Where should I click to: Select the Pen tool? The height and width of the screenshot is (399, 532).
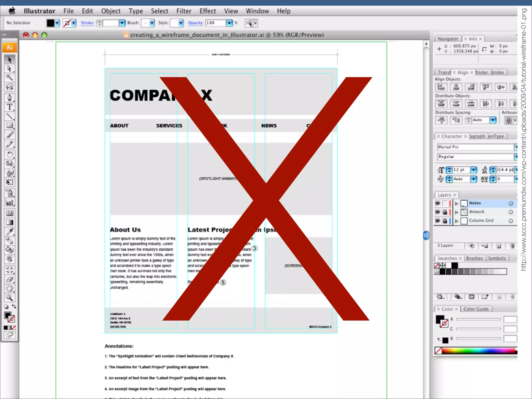point(10,98)
